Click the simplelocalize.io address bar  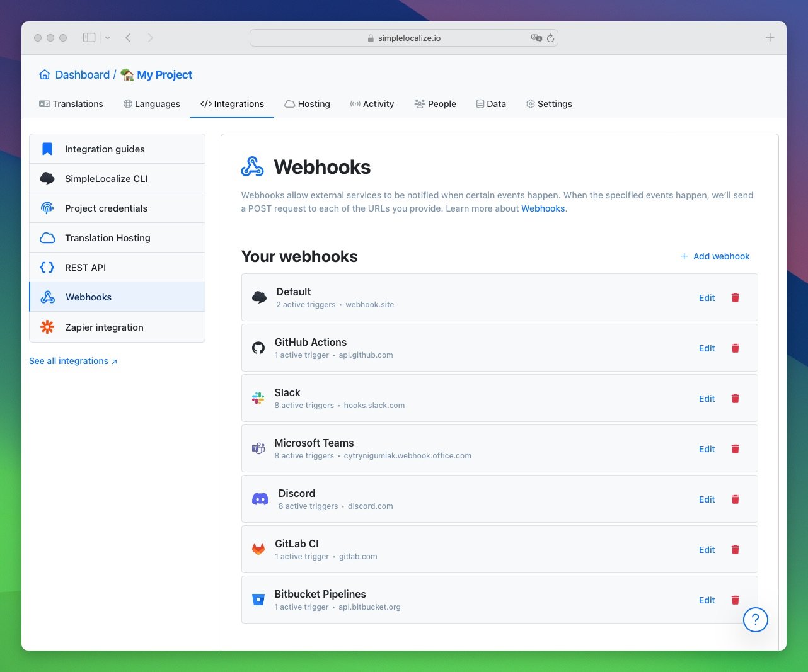click(404, 38)
